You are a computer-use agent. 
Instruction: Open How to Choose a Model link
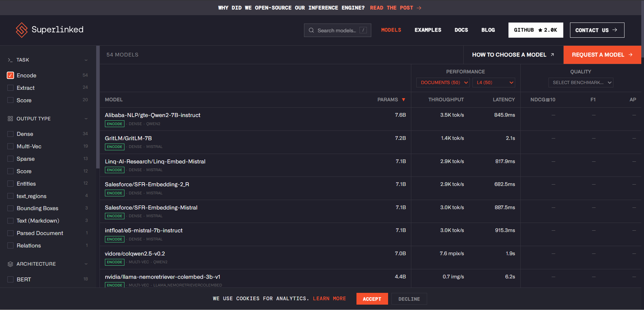point(513,55)
